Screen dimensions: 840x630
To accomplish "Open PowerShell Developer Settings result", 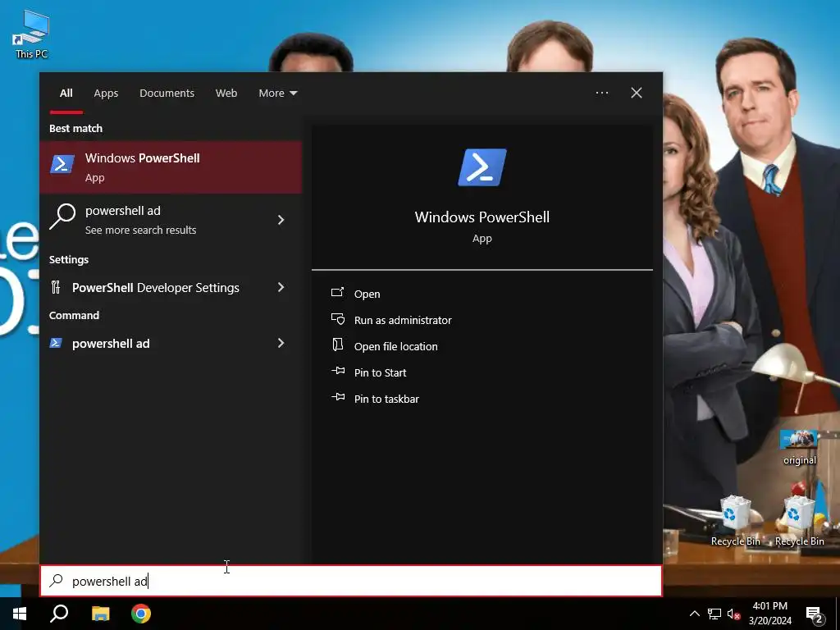I will [x=171, y=288].
